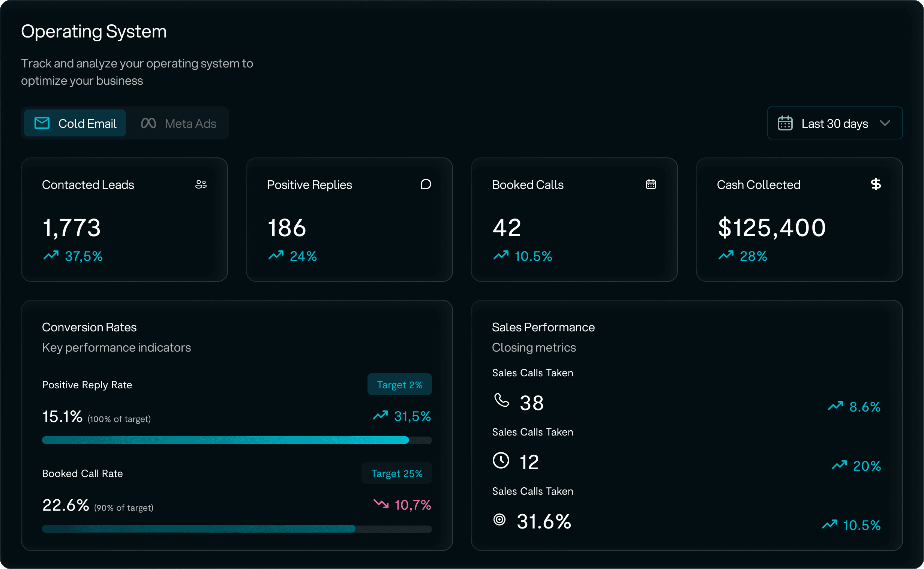Click the calendar icon on Booked Calls card
The height and width of the screenshot is (569, 924).
[651, 184]
